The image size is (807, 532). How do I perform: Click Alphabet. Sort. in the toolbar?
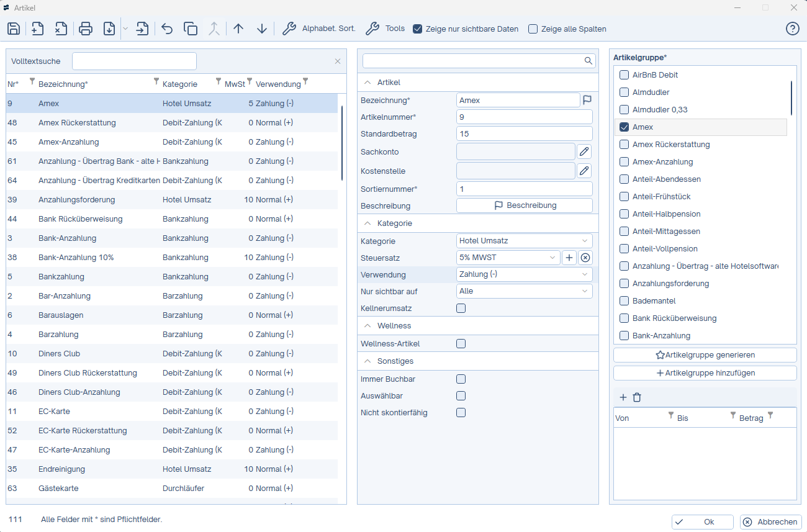(x=318, y=29)
